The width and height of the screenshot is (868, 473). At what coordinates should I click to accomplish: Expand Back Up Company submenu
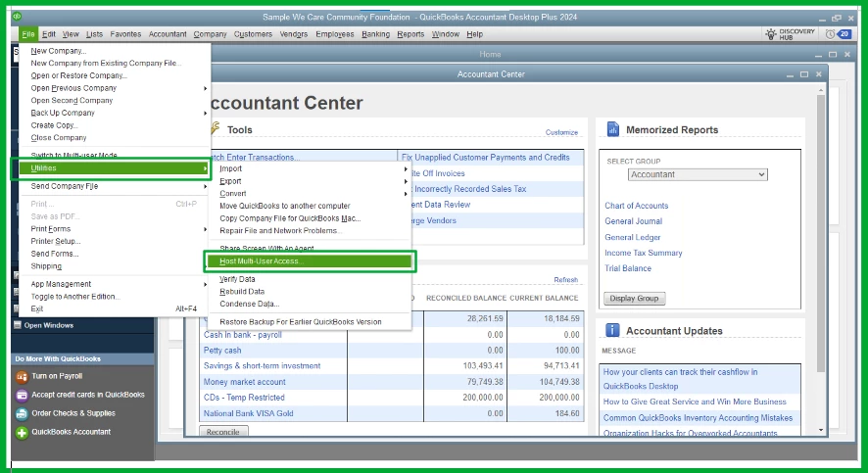click(114, 113)
